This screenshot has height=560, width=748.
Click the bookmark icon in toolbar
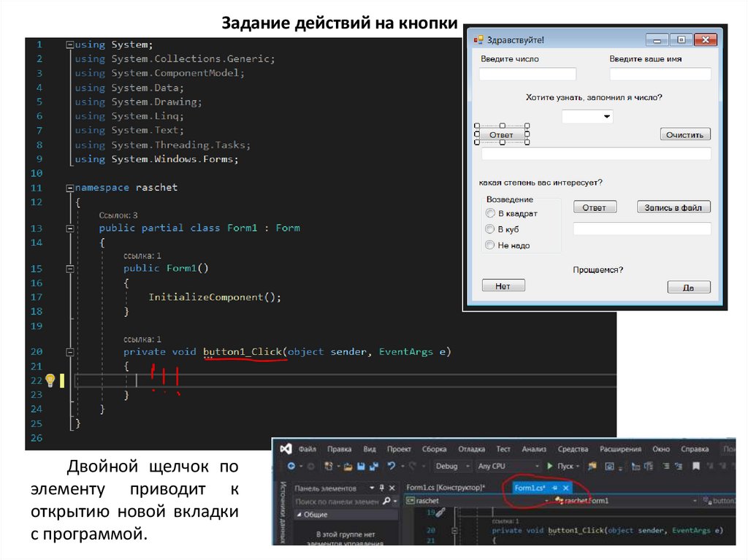point(696,466)
